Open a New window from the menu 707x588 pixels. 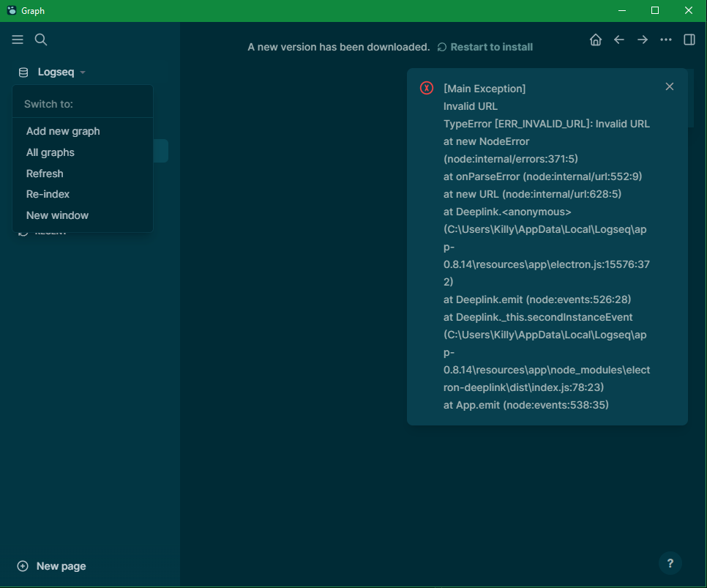pos(57,215)
